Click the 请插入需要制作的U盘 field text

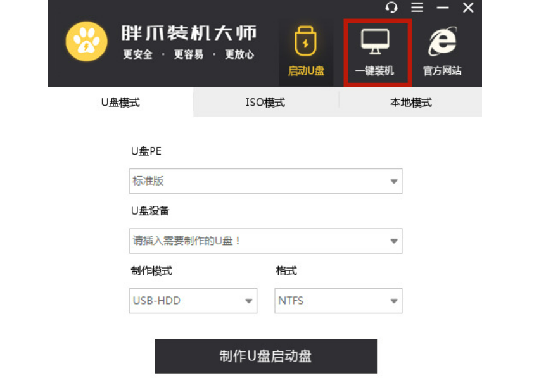[x=186, y=241]
